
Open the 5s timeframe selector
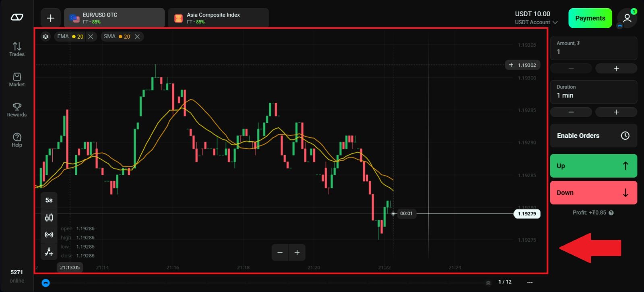(49, 200)
